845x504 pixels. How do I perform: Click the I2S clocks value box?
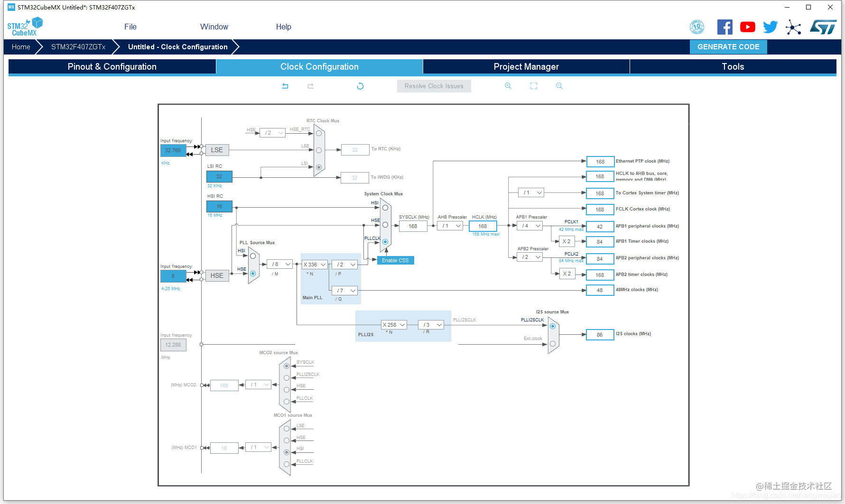[x=600, y=335]
